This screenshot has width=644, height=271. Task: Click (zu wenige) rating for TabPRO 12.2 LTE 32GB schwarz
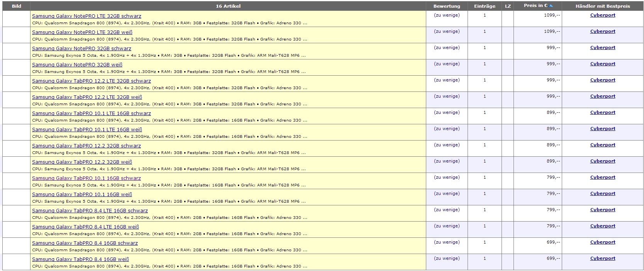[447, 80]
